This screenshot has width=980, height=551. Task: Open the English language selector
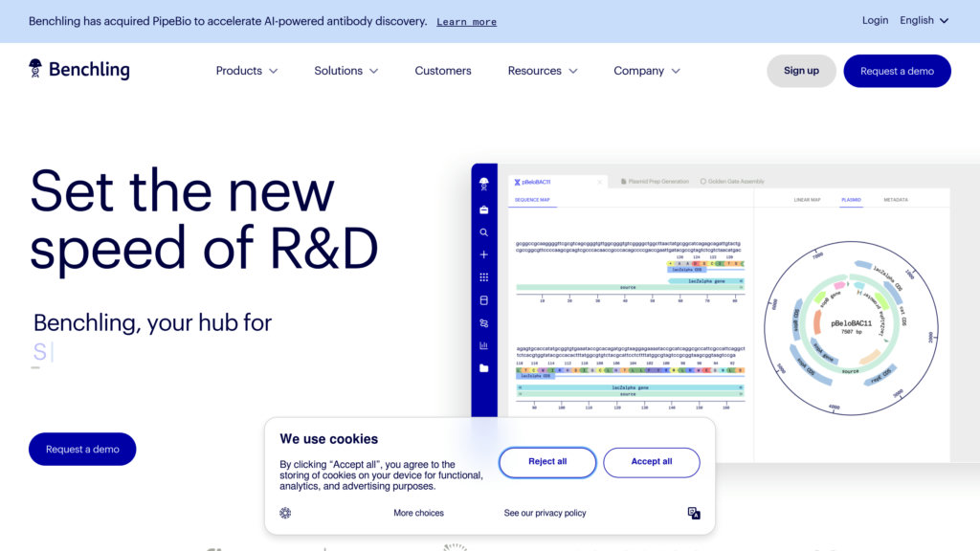[x=924, y=20]
